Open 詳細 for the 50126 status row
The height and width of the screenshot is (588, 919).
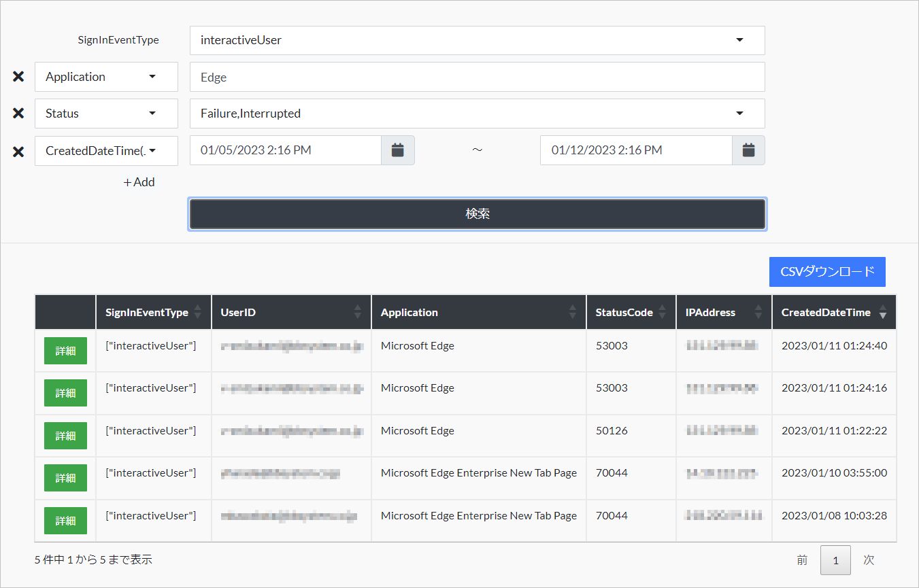tap(65, 436)
